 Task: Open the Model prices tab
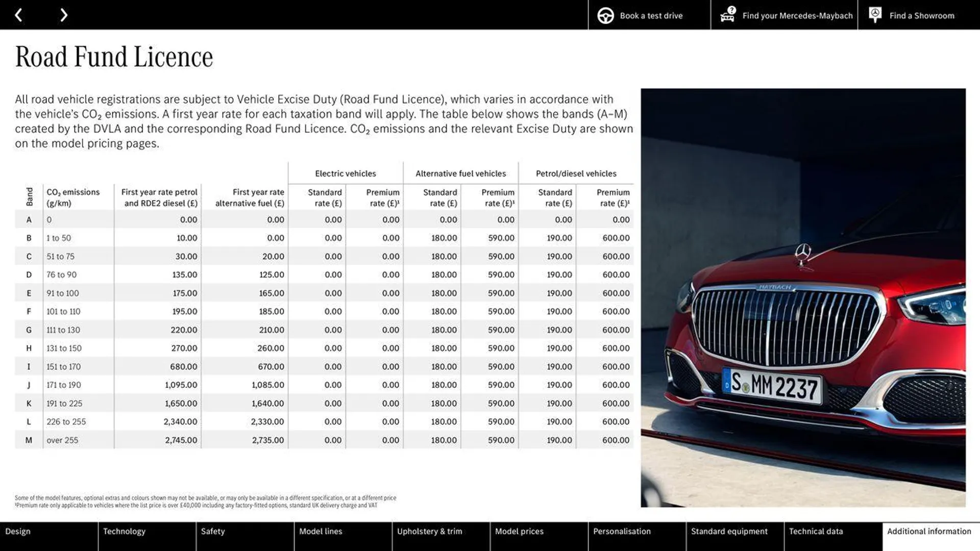coord(538,536)
